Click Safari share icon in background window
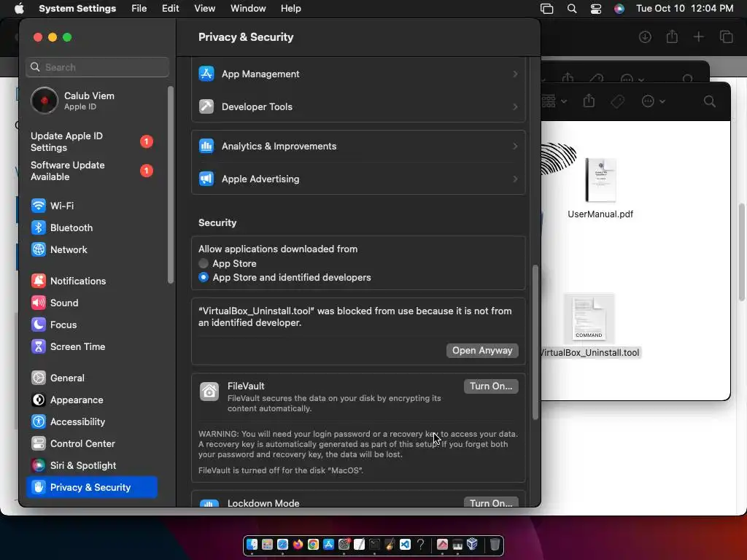 pyautogui.click(x=672, y=36)
